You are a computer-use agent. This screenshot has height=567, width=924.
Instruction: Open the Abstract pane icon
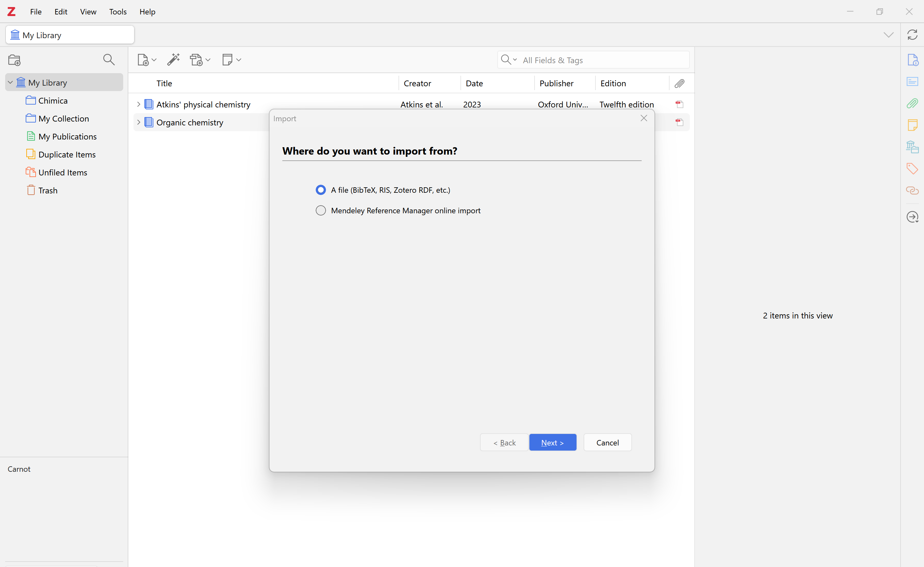(x=912, y=81)
